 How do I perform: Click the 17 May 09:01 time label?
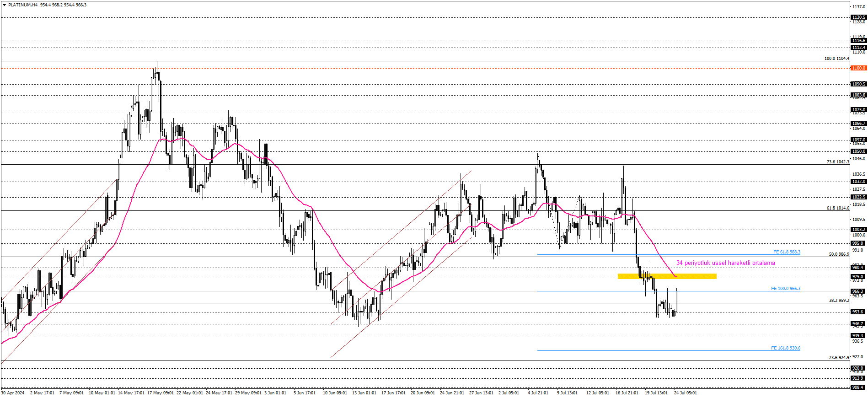pyautogui.click(x=160, y=393)
